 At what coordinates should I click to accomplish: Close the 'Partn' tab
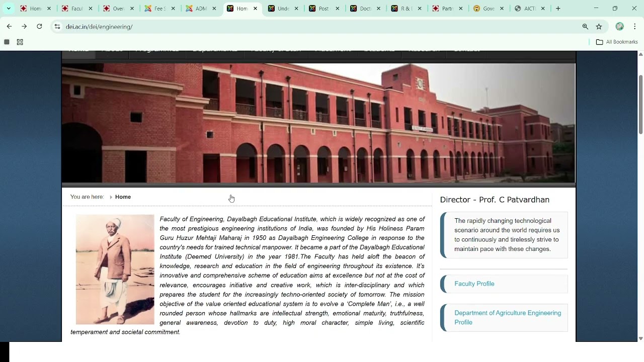click(461, 9)
